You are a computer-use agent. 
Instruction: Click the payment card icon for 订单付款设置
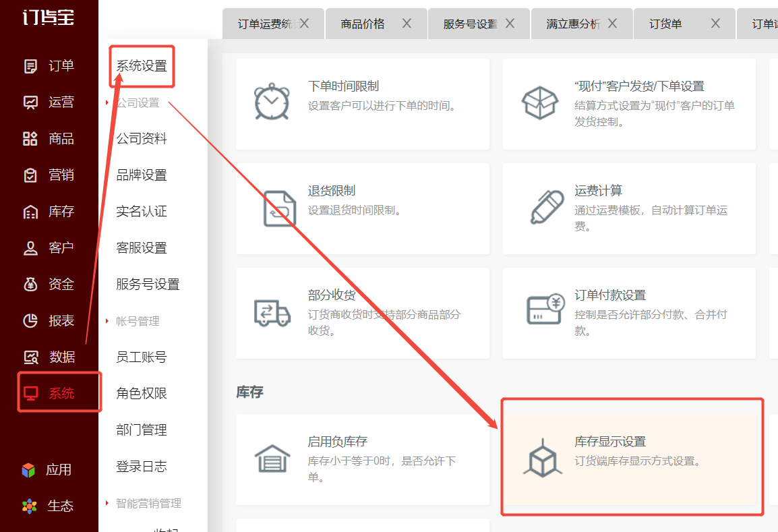(545, 309)
